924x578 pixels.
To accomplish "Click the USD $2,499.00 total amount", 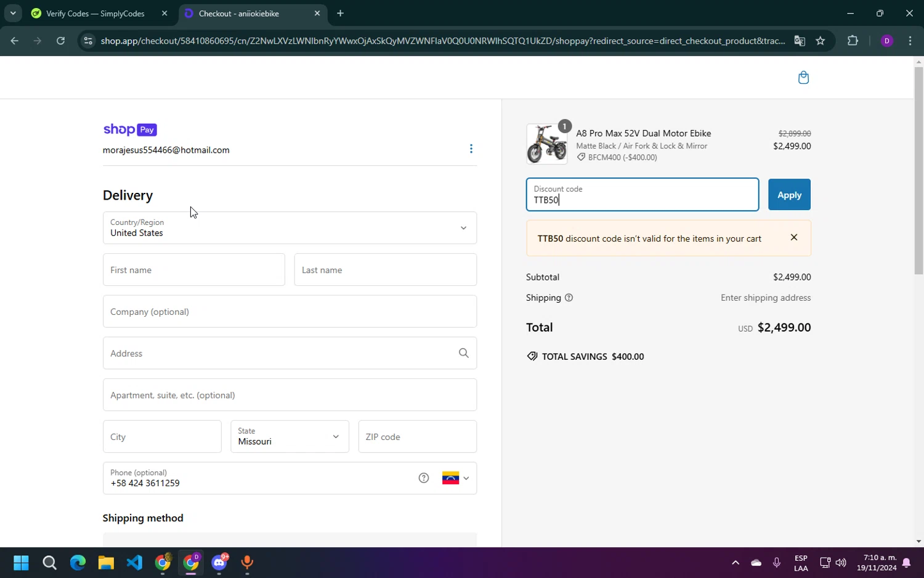I will tap(774, 328).
